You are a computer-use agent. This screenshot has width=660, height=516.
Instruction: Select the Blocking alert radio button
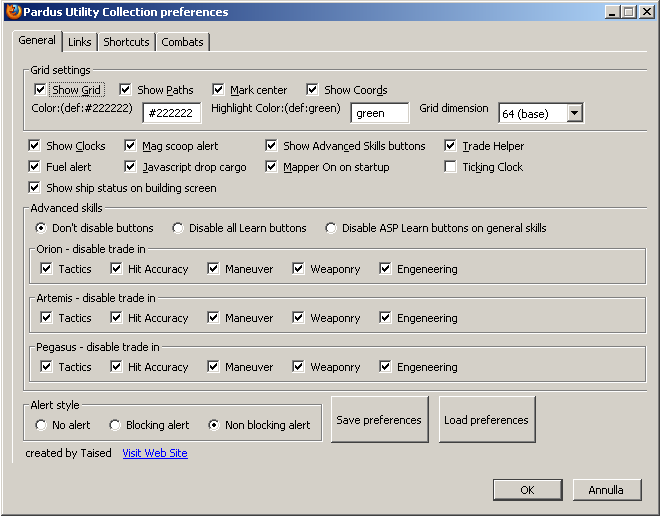point(114,425)
